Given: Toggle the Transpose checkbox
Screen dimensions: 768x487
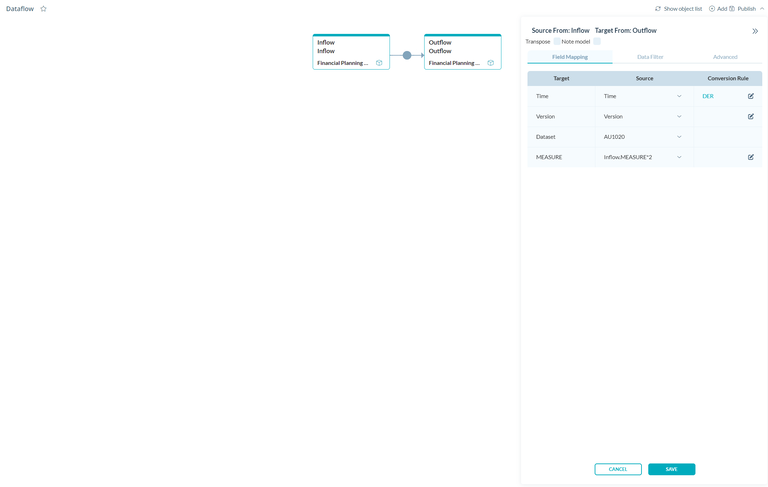Looking at the screenshot, I should point(557,42).
